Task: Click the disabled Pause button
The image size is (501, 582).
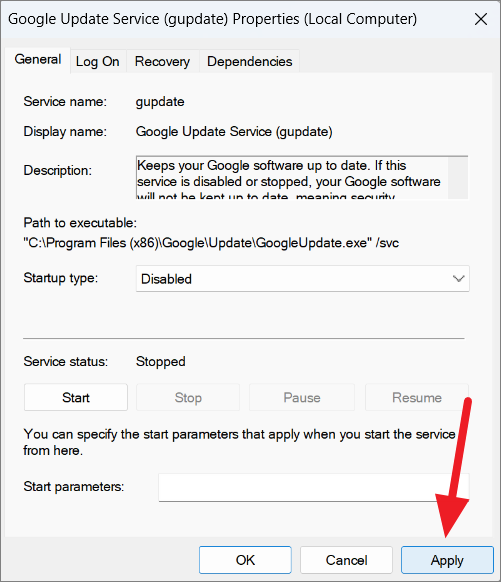Action: pyautogui.click(x=302, y=398)
